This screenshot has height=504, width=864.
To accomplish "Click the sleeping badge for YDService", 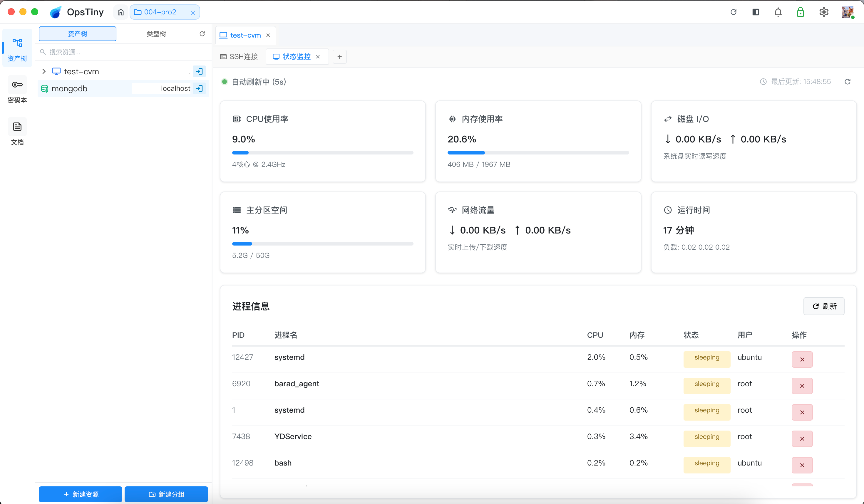I will click(706, 439).
